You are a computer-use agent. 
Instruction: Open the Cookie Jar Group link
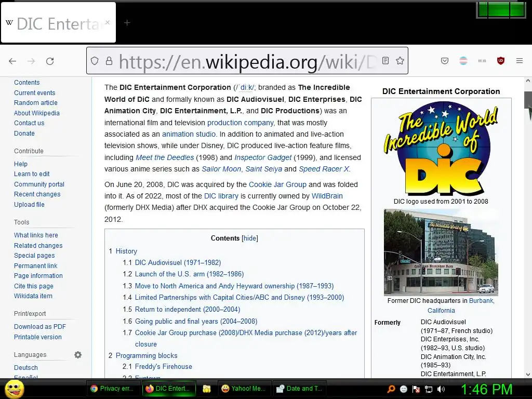(277, 184)
